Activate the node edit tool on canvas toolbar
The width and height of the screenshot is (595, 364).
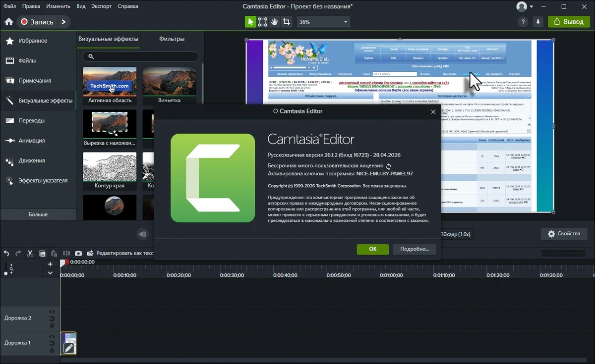262,22
